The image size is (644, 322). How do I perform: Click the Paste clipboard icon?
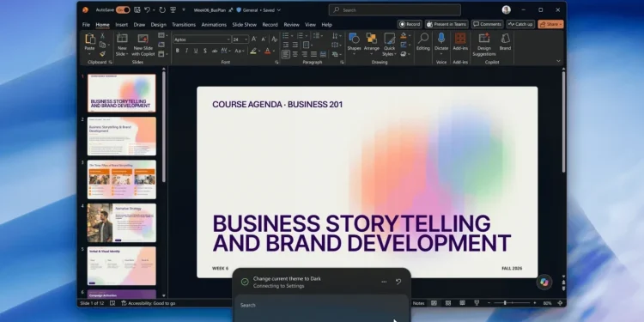(90, 39)
